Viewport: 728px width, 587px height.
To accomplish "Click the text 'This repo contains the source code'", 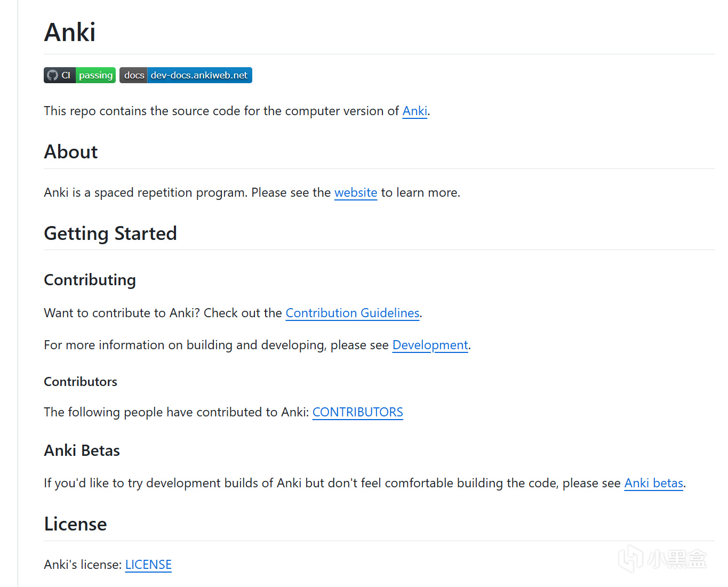I will tap(142, 111).
